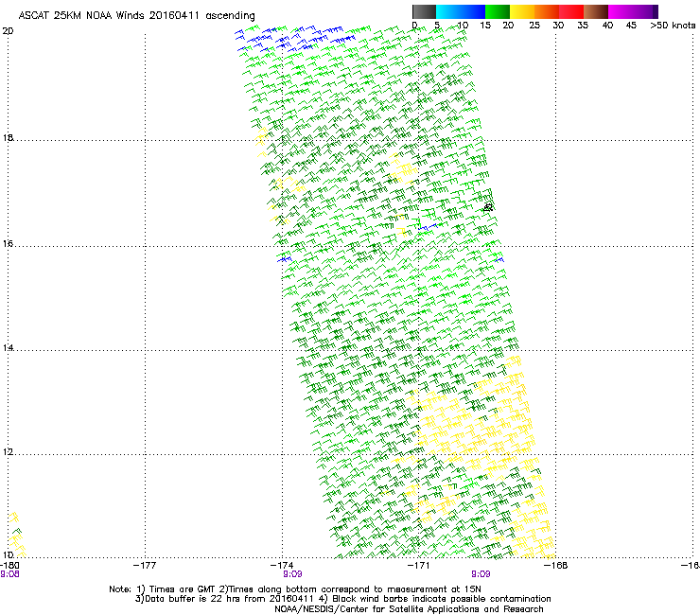
Task: Click the longitude label "-174"
Action: (282, 566)
